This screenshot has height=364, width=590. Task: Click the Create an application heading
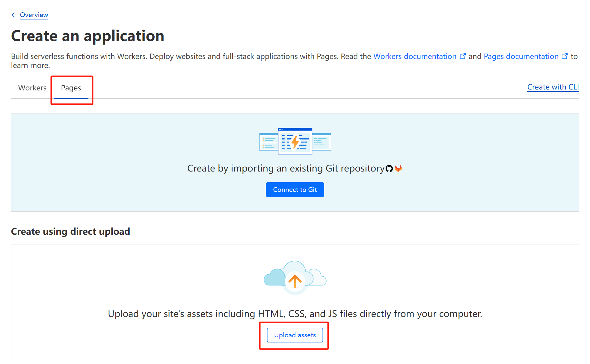click(x=87, y=36)
